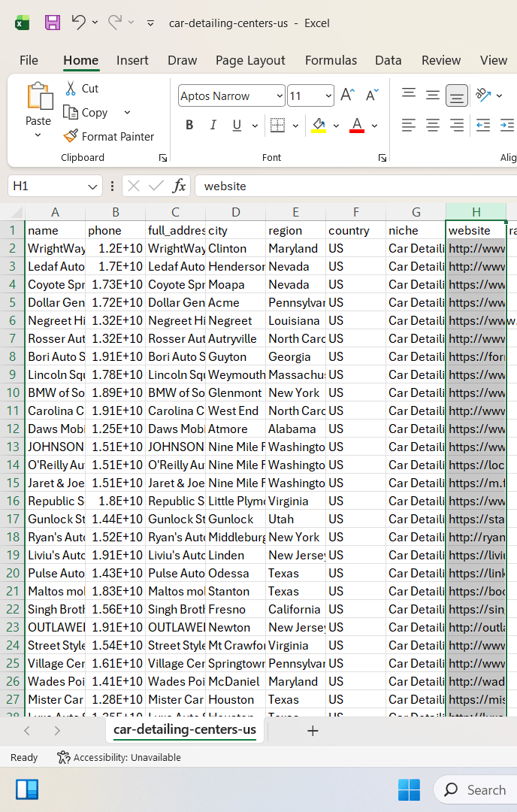Viewport: 517px width, 812px height.
Task: Open the Customize Quick Access Toolbar menu
Action: [150, 23]
